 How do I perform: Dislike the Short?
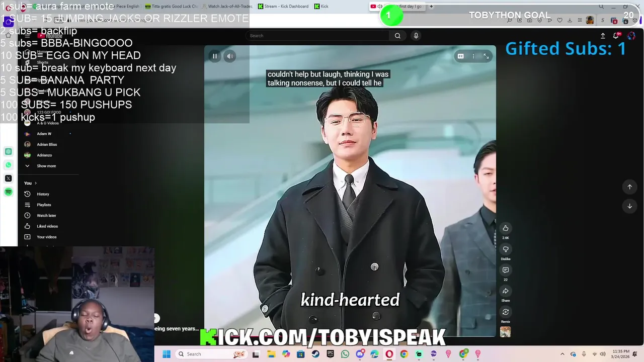[x=506, y=249]
